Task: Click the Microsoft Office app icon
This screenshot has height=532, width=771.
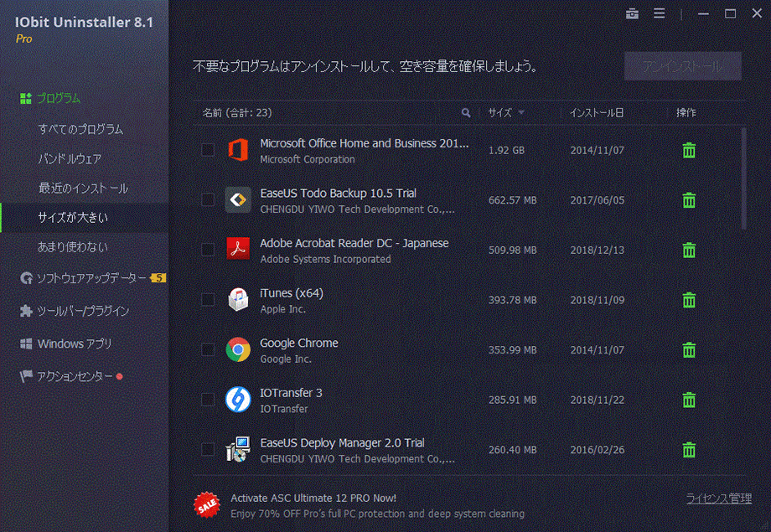Action: 238,149
